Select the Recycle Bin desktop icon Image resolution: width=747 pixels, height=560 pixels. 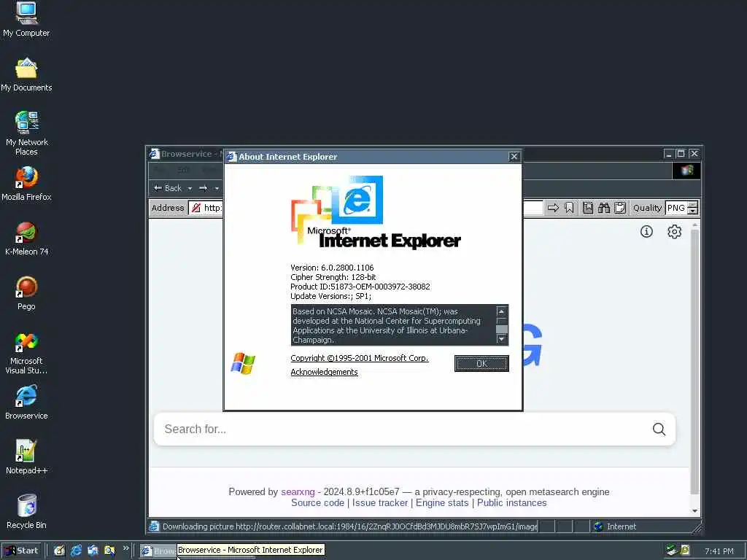point(26,513)
